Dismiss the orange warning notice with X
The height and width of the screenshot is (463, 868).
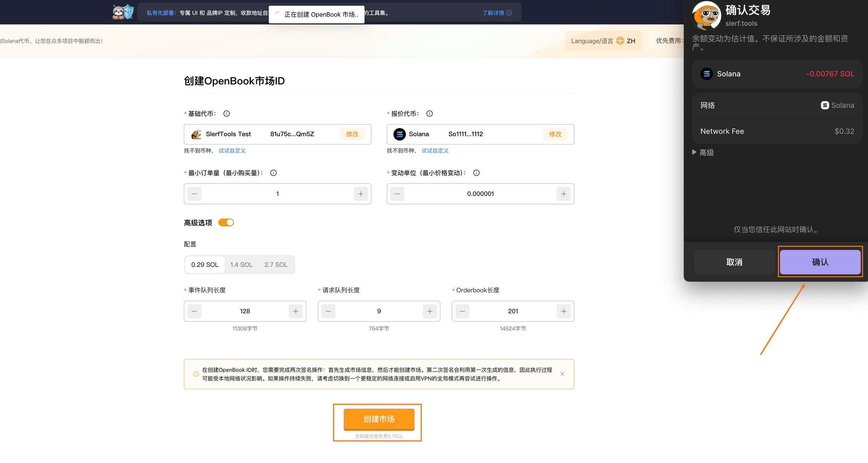[562, 374]
